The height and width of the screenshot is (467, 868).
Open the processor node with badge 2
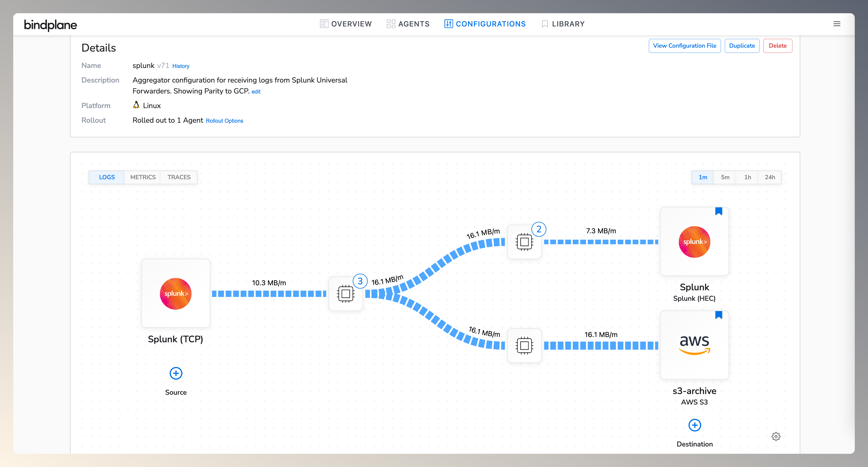pyautogui.click(x=524, y=242)
